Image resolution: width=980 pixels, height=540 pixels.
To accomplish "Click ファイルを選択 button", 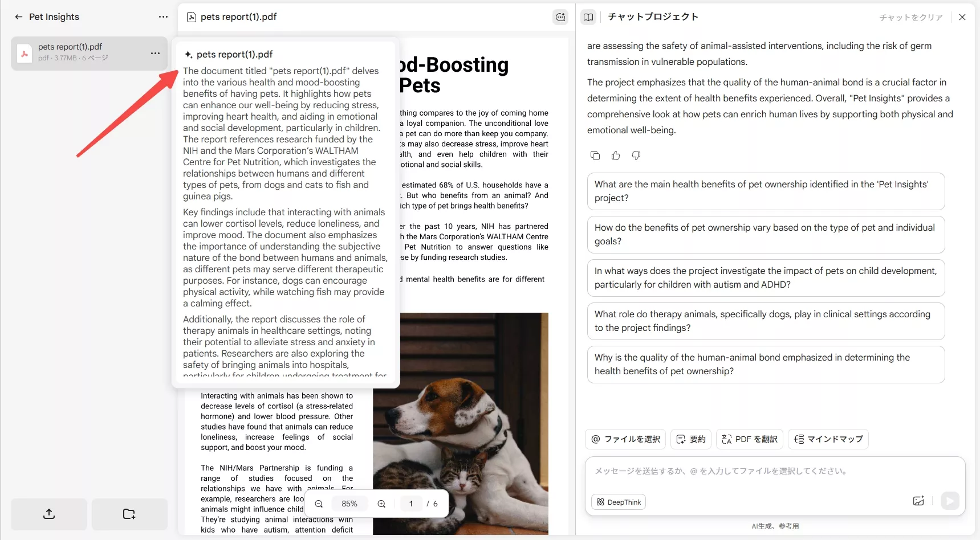I will 625,439.
